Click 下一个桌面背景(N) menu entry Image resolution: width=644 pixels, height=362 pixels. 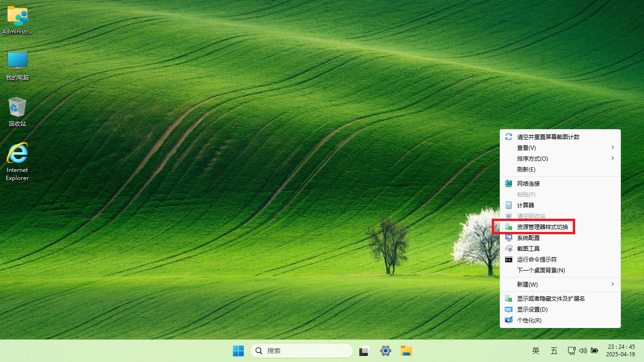(560, 270)
